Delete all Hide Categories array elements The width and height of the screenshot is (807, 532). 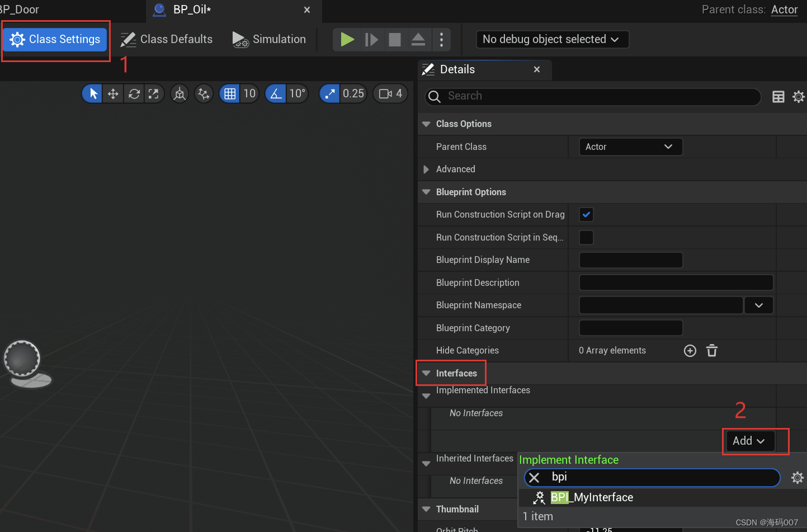pos(712,351)
